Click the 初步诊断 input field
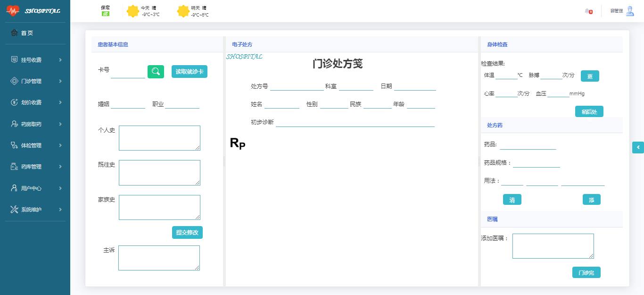 (x=355, y=122)
